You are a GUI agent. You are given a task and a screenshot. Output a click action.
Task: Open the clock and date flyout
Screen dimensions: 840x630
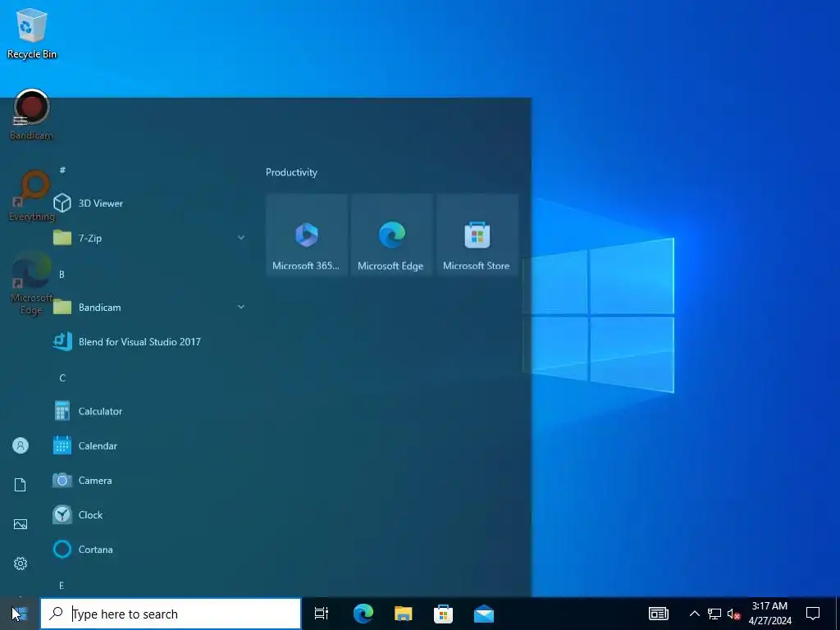(x=769, y=614)
